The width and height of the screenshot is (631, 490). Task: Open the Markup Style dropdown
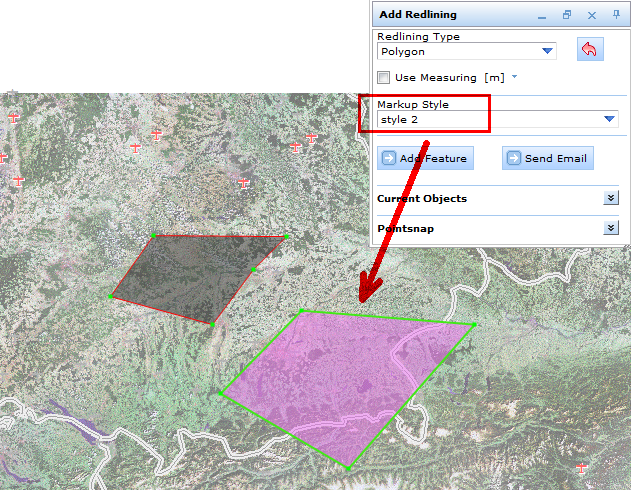(610, 120)
